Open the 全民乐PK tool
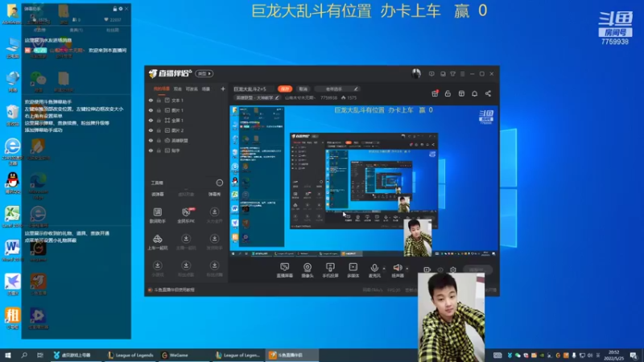This screenshot has width=644, height=362. click(x=186, y=215)
